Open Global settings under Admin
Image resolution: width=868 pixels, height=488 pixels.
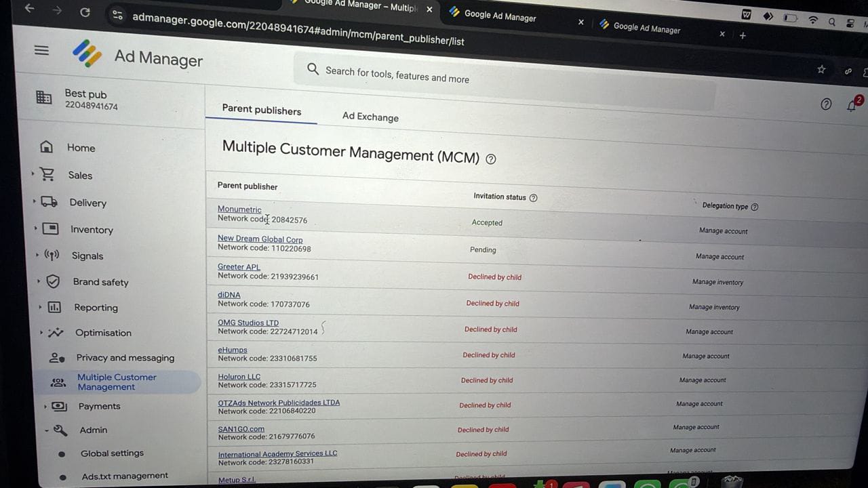(x=112, y=453)
